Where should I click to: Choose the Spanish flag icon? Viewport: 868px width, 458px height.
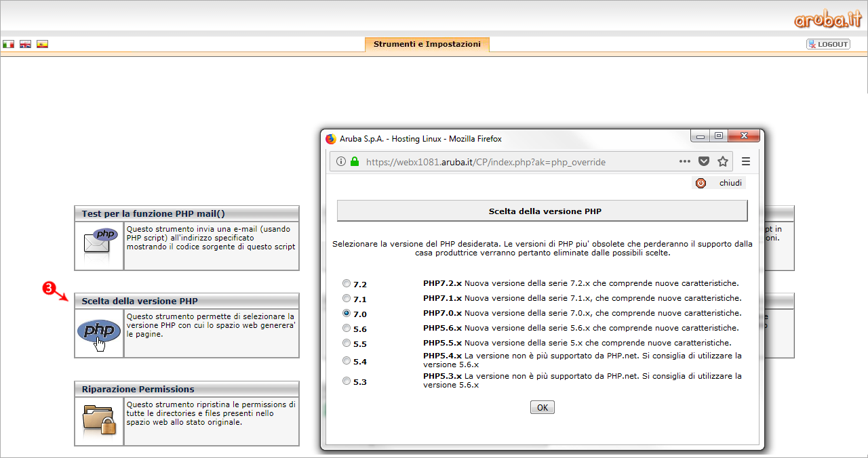click(x=42, y=44)
